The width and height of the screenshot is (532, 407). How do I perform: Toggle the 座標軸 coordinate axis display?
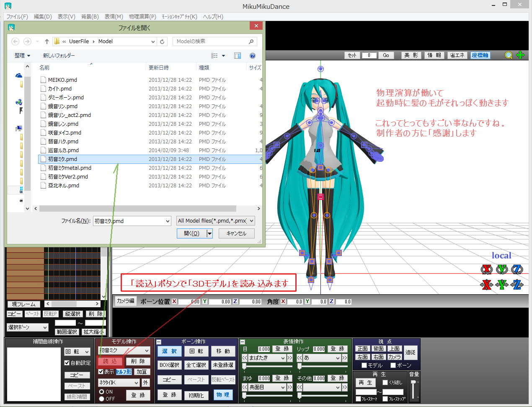coord(480,55)
